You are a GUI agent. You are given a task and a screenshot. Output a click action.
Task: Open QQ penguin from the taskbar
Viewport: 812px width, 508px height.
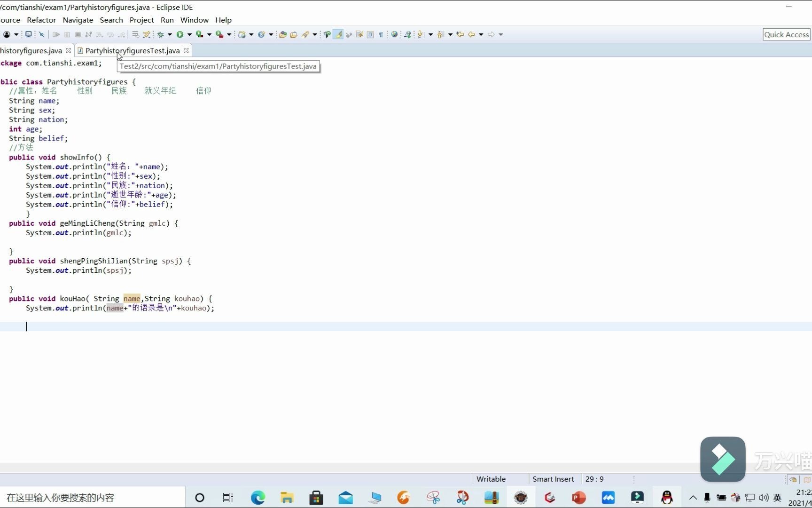667,497
